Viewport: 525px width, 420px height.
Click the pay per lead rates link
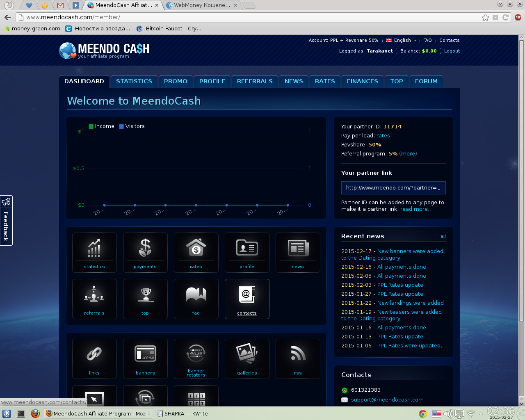click(x=383, y=136)
